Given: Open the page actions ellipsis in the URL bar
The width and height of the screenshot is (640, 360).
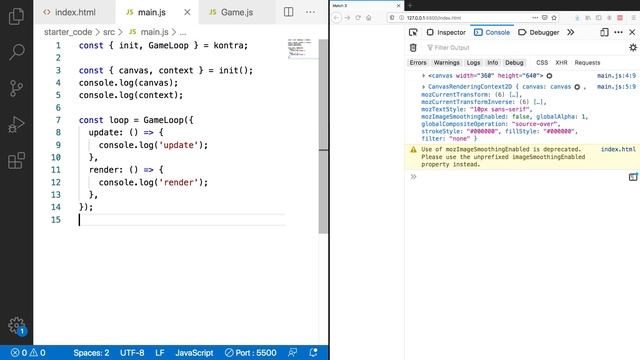Looking at the screenshot, I should (x=535, y=18).
